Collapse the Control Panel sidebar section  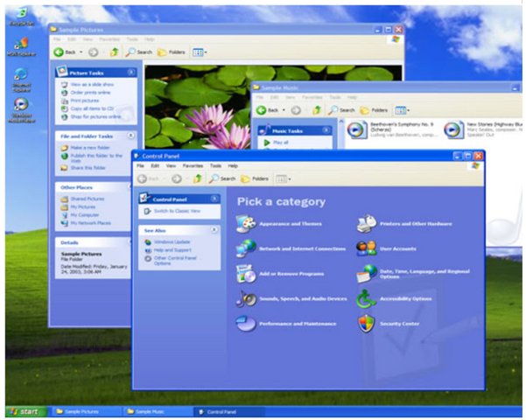click(214, 199)
